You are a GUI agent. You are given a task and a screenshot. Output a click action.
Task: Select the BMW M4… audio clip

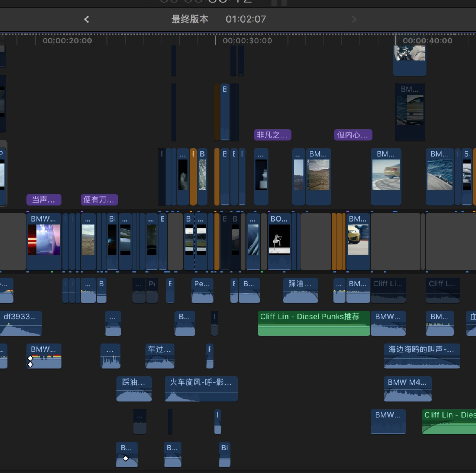(x=408, y=389)
